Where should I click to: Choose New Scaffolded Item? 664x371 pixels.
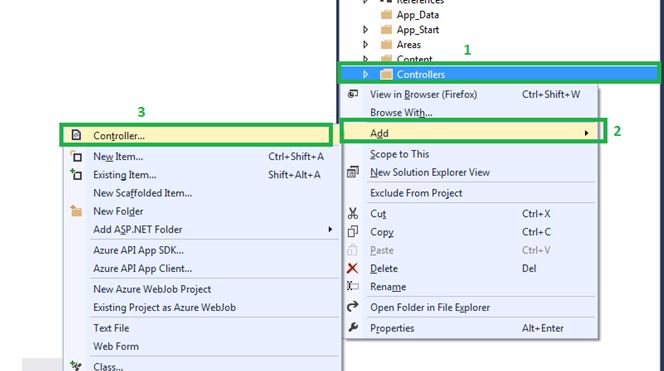(x=142, y=193)
